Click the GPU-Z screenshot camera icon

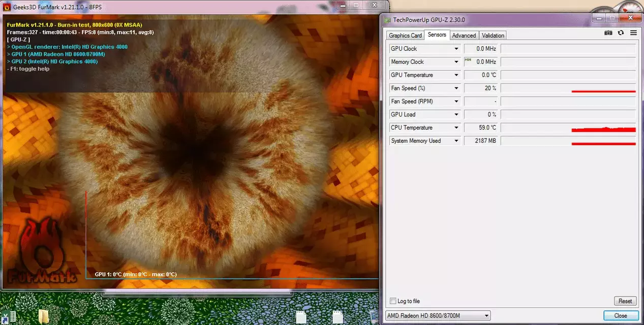click(608, 32)
